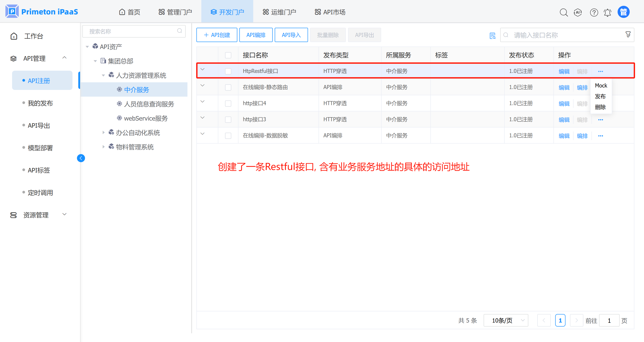Click the user avatar icon
This screenshot has width=644, height=342.
click(x=623, y=12)
